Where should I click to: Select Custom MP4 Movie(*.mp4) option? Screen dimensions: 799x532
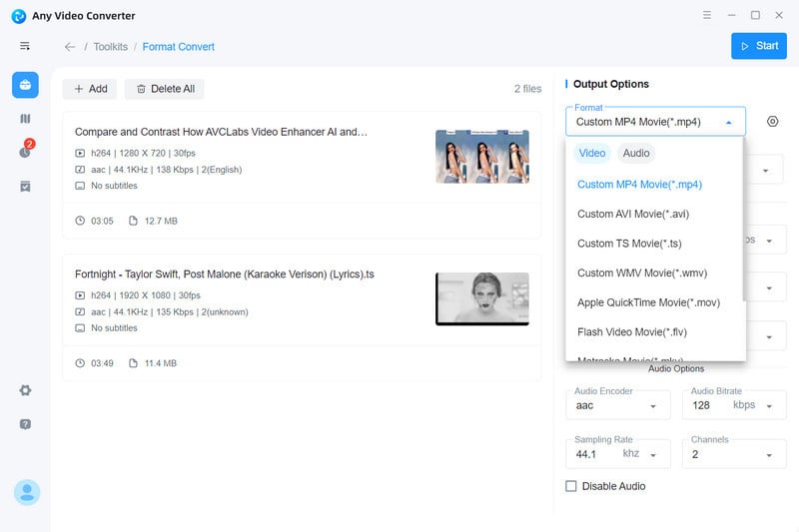[x=654, y=185]
